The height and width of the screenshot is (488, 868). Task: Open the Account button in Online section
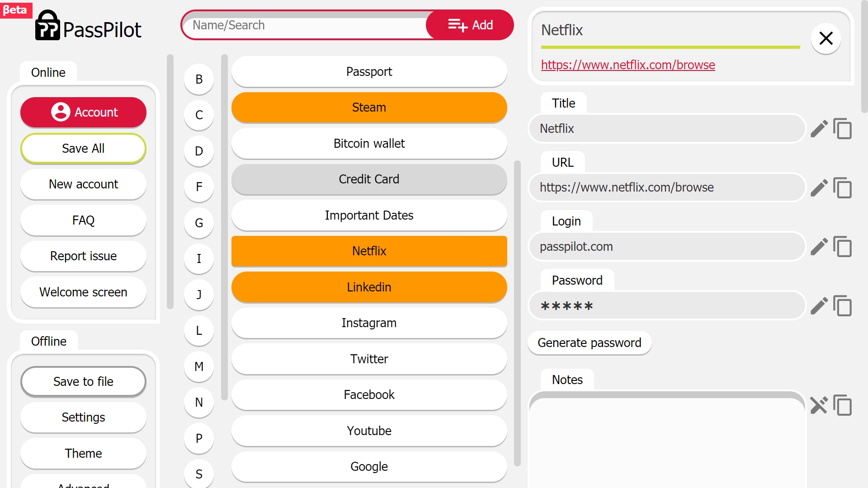pos(83,112)
